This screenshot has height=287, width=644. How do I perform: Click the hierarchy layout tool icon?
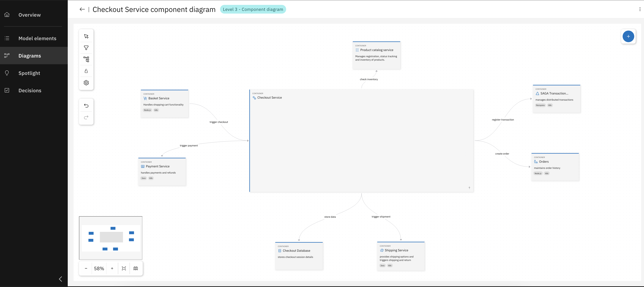[x=86, y=59]
